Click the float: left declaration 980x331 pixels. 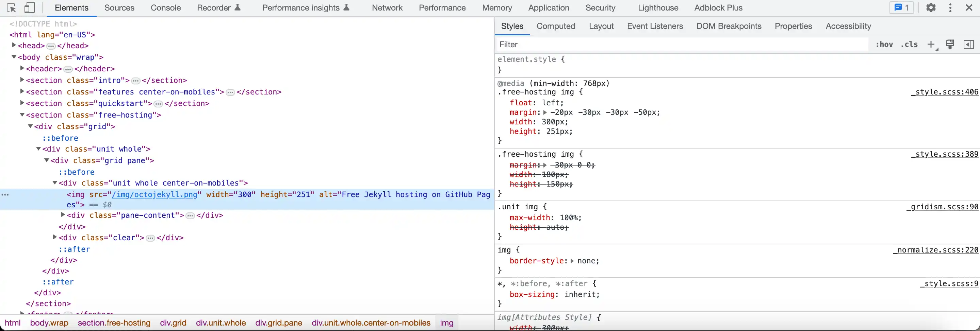click(x=536, y=103)
